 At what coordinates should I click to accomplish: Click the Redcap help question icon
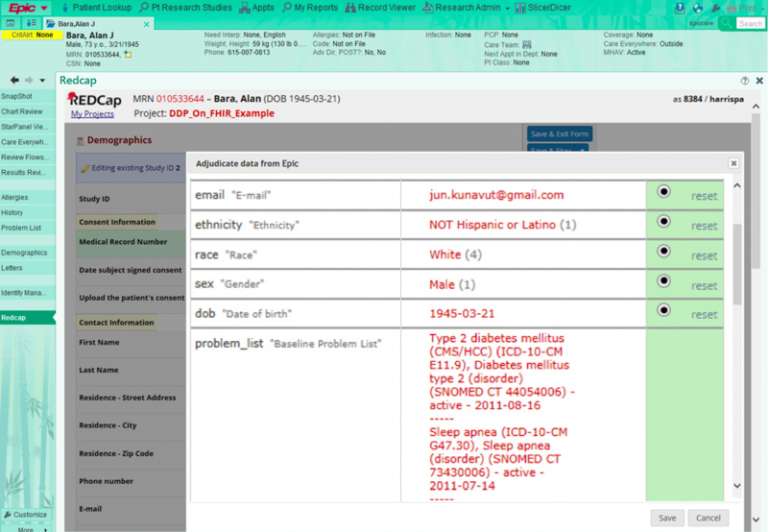point(745,81)
